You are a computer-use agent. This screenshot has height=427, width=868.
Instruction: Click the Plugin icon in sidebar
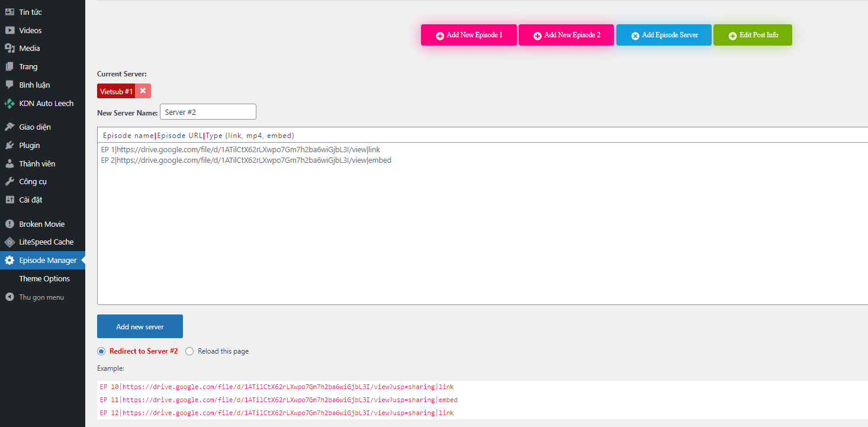[9, 145]
